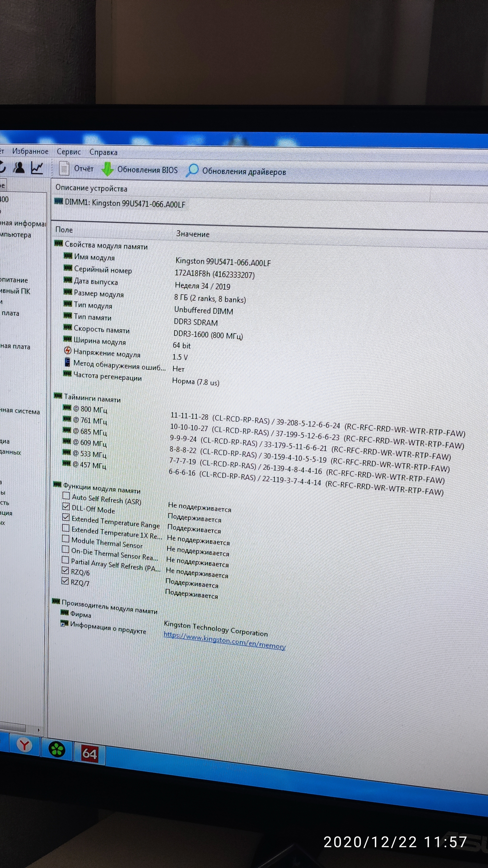The width and height of the screenshot is (488, 868).
Task: Toggle the DLL-Off Mode checkbox
Action: click(x=66, y=506)
